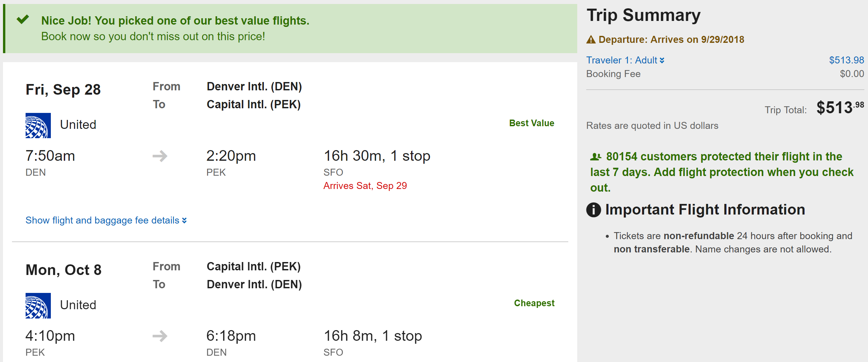Click the flight protection promotional message
The height and width of the screenshot is (362, 868).
pos(721,172)
